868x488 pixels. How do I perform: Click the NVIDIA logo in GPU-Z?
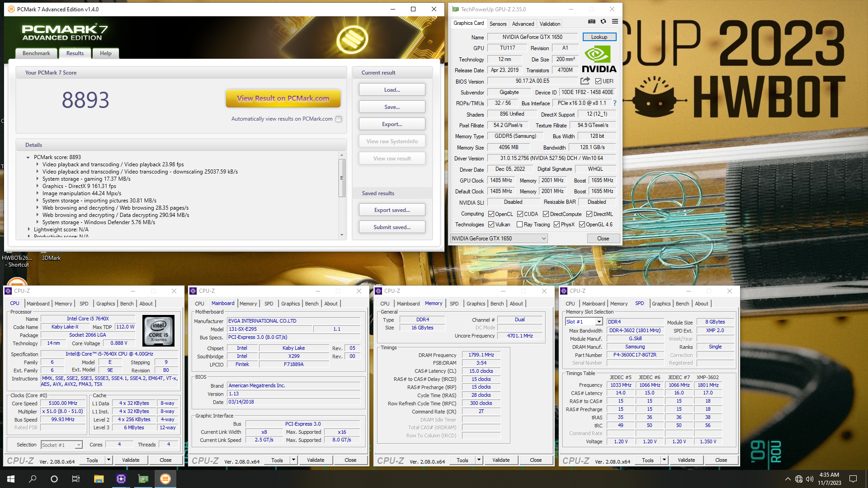click(x=599, y=59)
